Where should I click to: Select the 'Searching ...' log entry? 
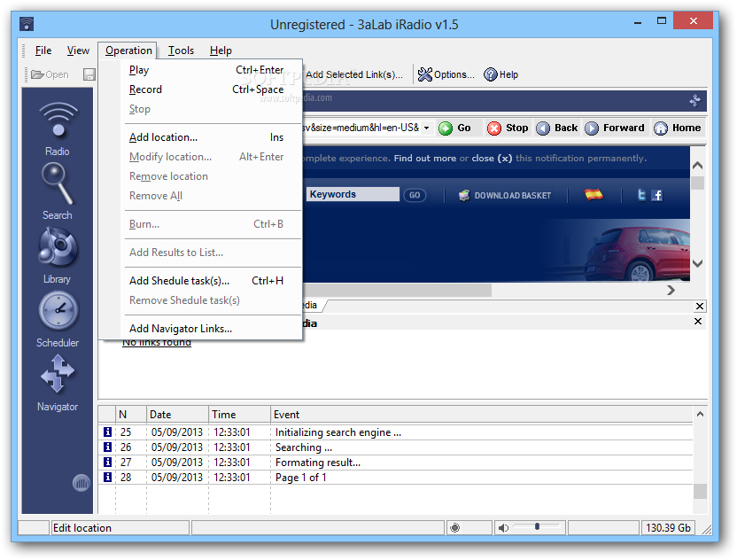click(x=396, y=447)
